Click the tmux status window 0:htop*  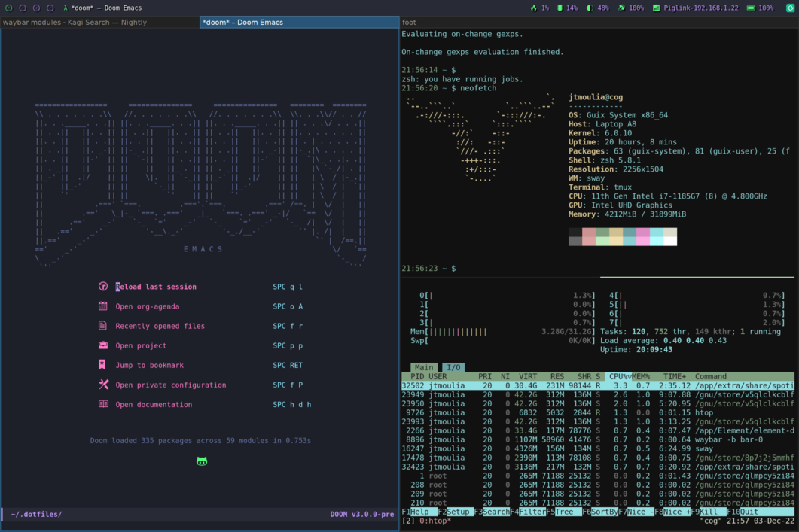(435, 521)
